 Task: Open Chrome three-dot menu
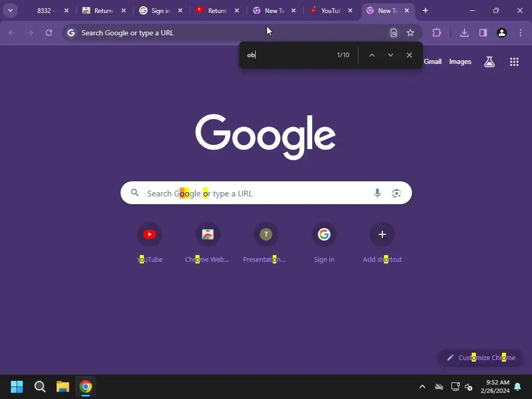521,33
